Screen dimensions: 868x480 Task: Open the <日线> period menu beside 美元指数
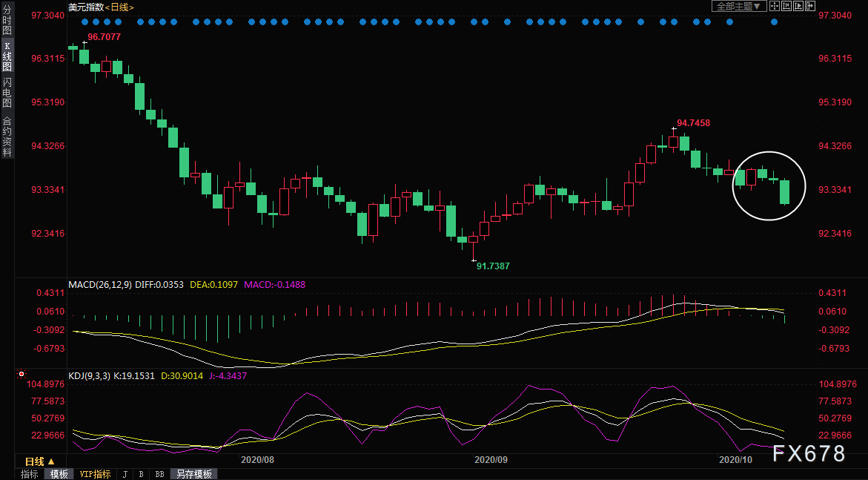(119, 7)
